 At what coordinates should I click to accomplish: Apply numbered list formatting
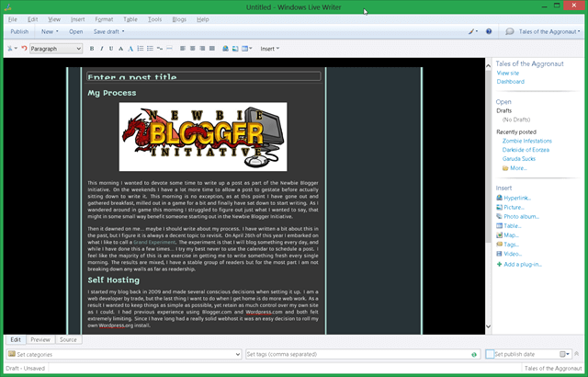pyautogui.click(x=141, y=49)
